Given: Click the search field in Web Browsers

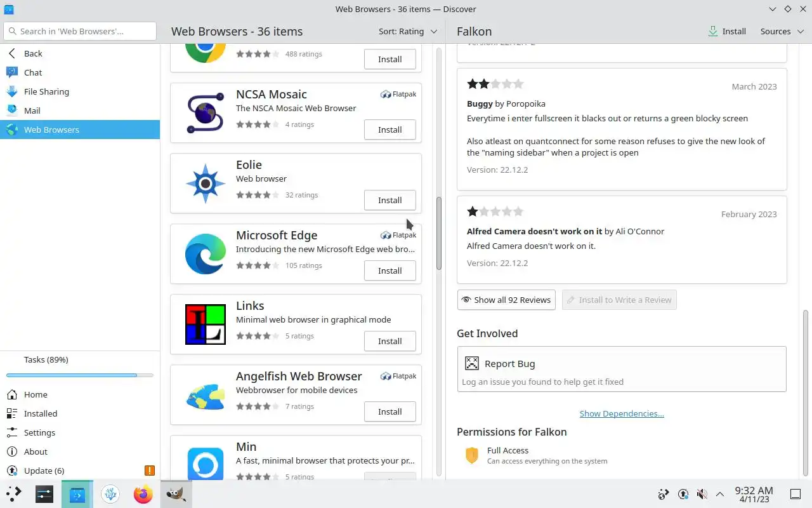Looking at the screenshot, I should click(x=80, y=31).
